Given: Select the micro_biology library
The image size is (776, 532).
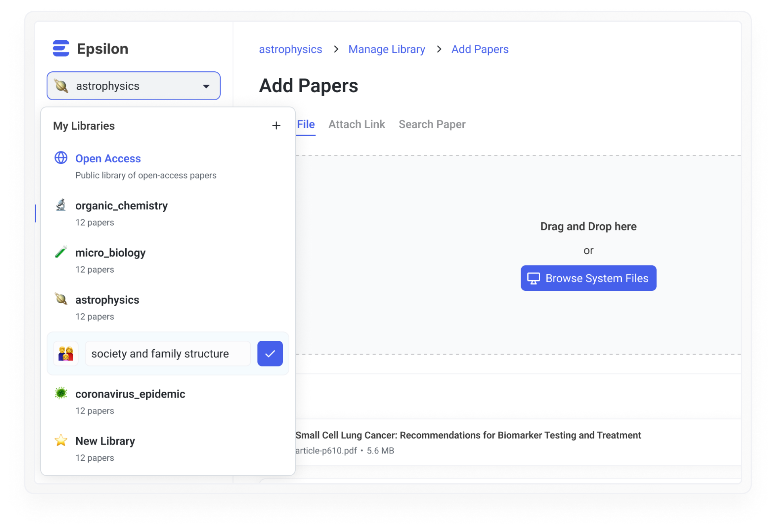Looking at the screenshot, I should [x=168, y=260].
